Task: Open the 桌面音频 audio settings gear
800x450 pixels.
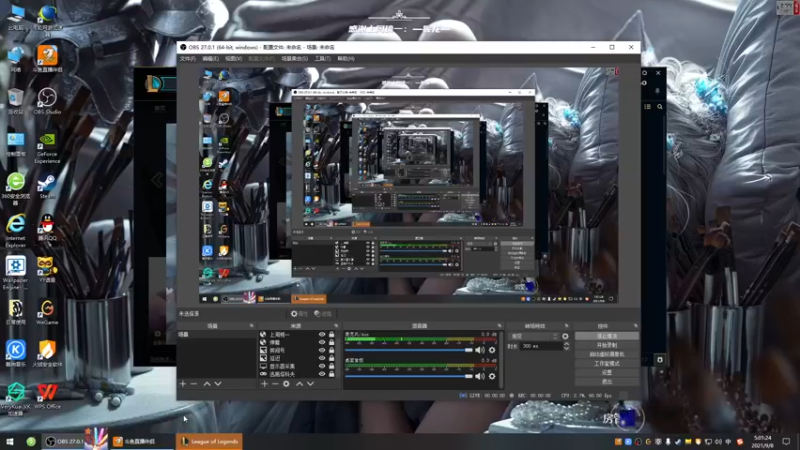Action: 492,376
